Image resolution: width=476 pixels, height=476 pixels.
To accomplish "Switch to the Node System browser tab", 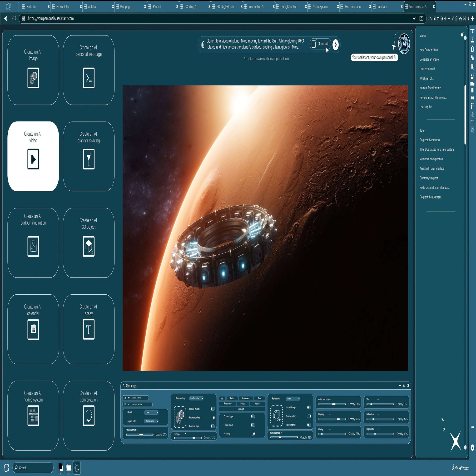I will click(x=320, y=7).
